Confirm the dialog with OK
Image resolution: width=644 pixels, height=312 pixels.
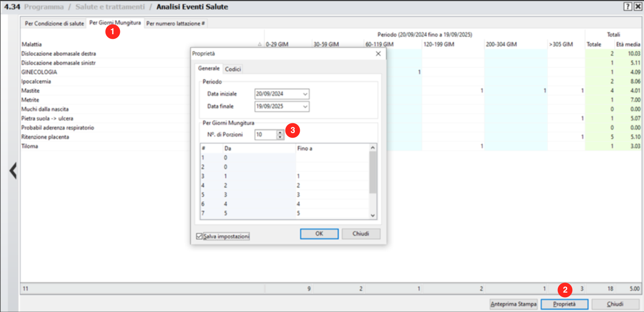coord(319,234)
